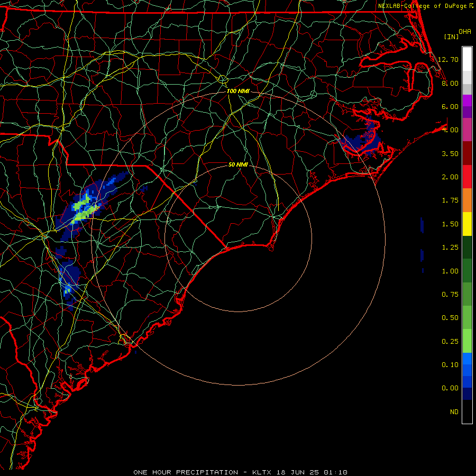Pick the darkest green legend swatch
This screenshot has width=476, height=476.
[467, 248]
